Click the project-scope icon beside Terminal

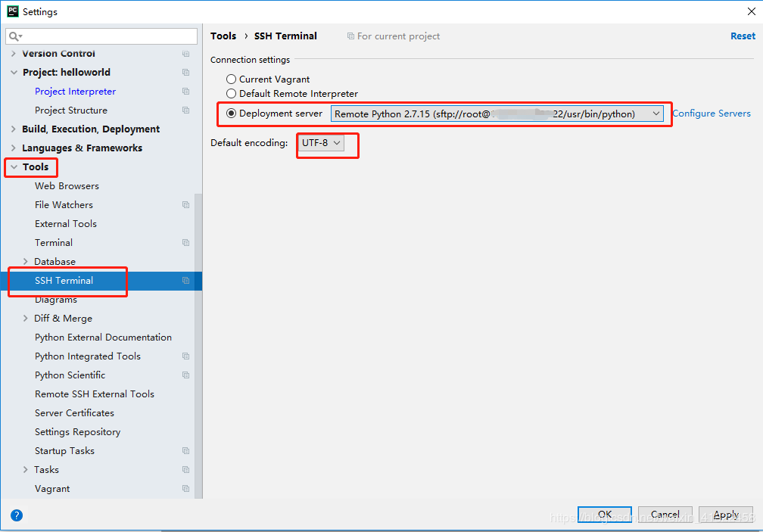[x=185, y=242]
